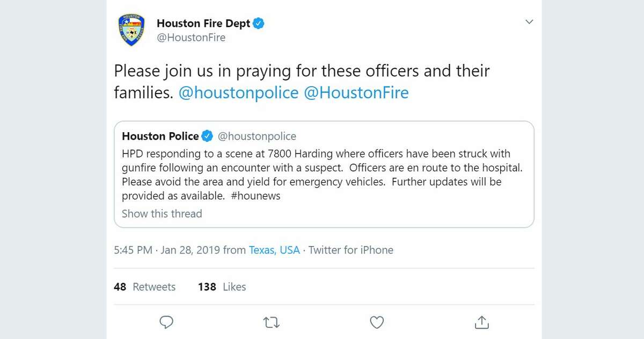View the 138 Likes list
The width and height of the screenshot is (644, 339).
tap(222, 287)
